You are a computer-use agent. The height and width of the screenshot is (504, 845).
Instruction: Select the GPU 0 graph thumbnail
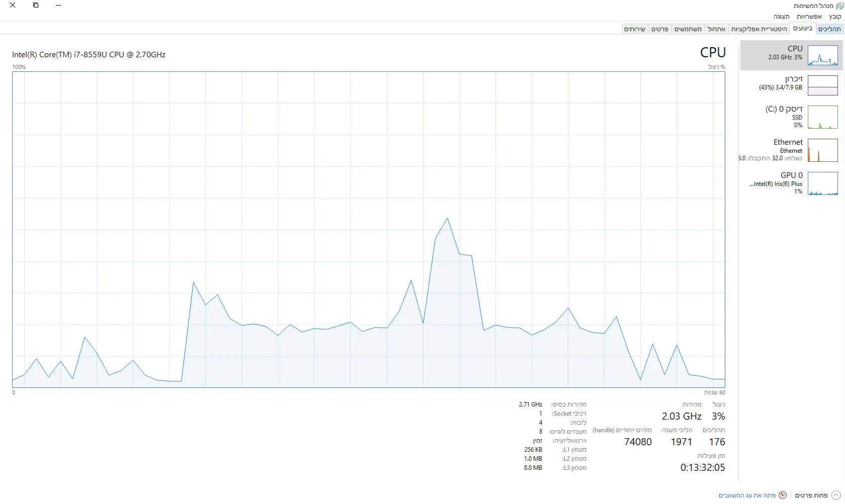click(x=822, y=183)
